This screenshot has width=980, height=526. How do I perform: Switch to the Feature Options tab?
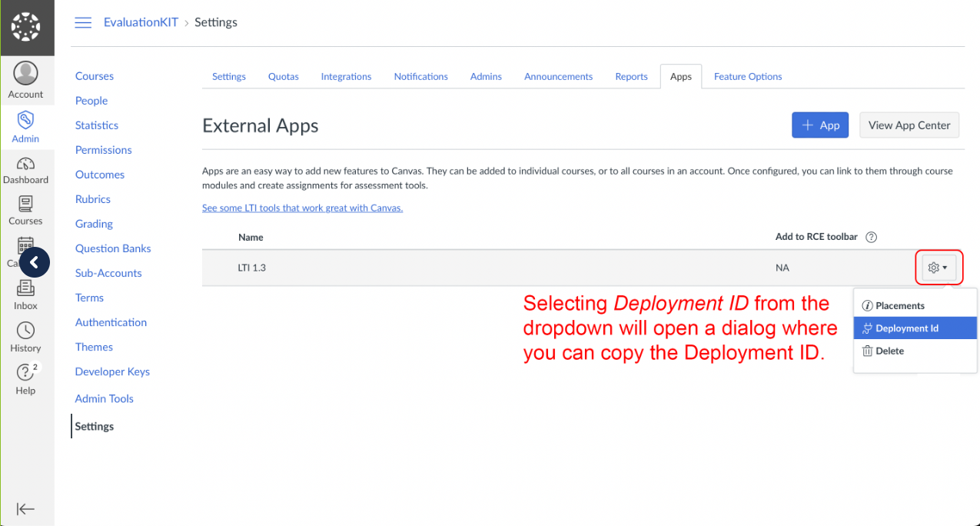pyautogui.click(x=747, y=76)
